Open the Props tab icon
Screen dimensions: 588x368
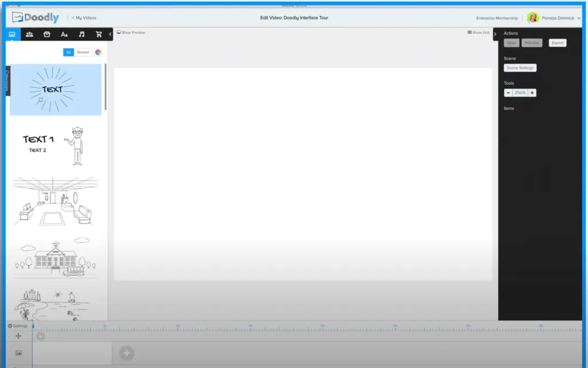pos(47,34)
